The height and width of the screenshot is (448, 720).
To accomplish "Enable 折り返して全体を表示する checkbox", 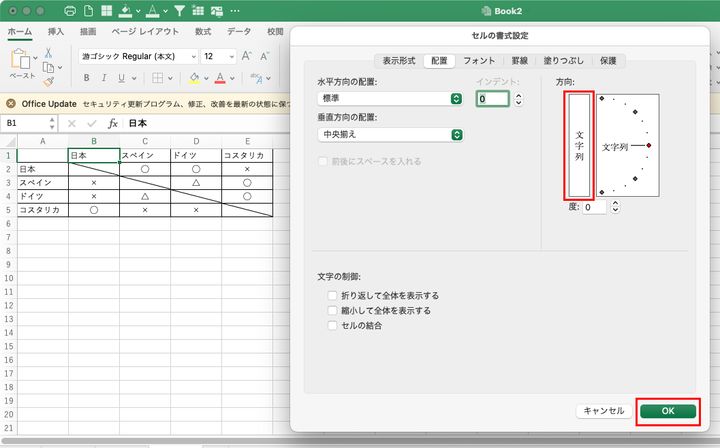I will click(x=332, y=296).
